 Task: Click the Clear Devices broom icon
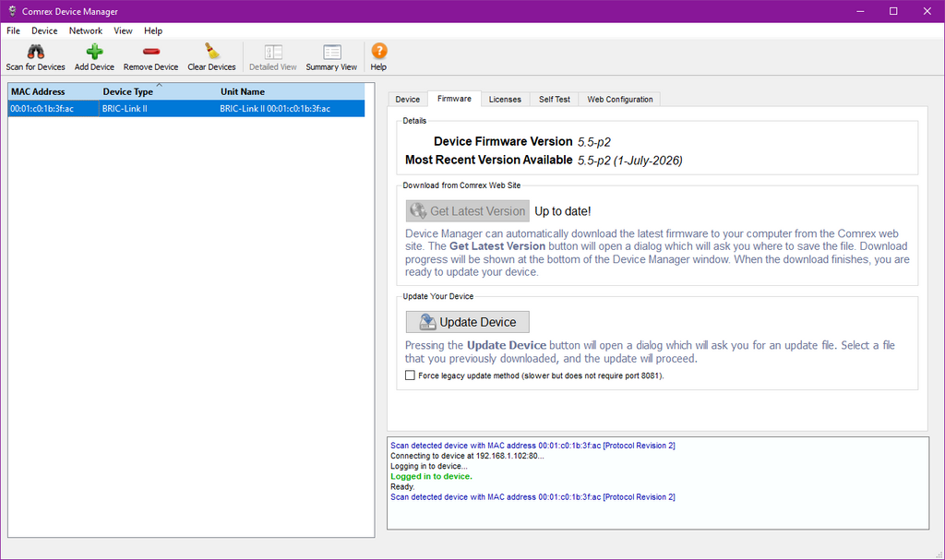[211, 52]
